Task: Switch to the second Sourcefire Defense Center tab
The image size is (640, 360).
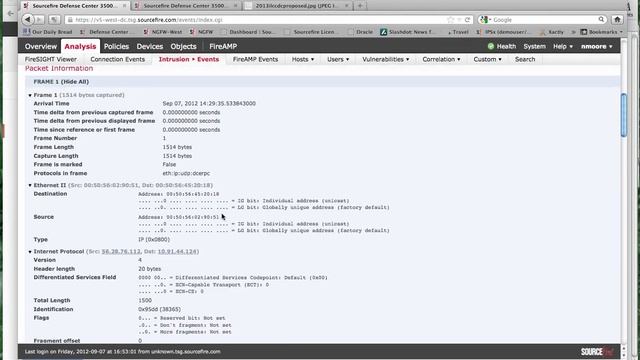Action: pos(186,6)
